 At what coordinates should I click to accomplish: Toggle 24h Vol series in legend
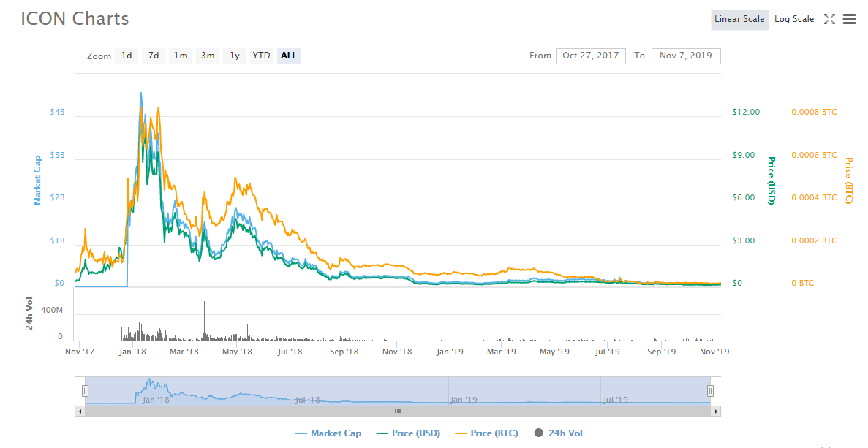pos(559,433)
